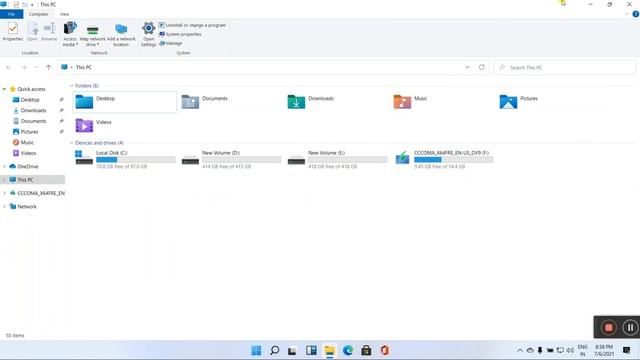Open OneDrive in navigation pane
This screenshot has width=640, height=360.
pyautogui.click(x=27, y=167)
